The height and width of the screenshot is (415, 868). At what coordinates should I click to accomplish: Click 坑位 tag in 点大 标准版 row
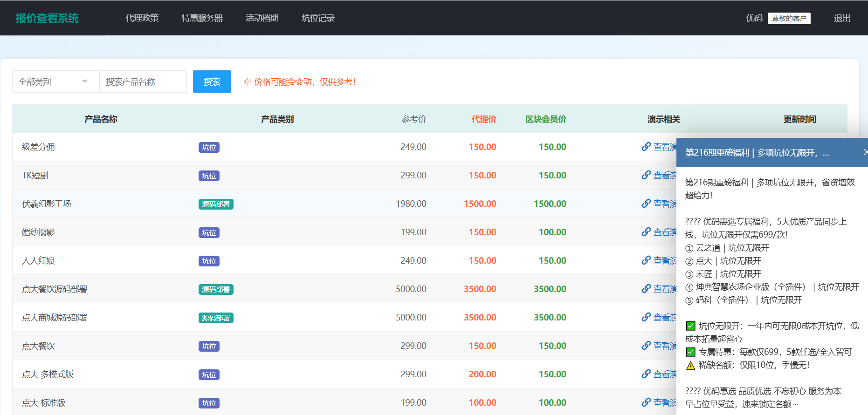209,403
